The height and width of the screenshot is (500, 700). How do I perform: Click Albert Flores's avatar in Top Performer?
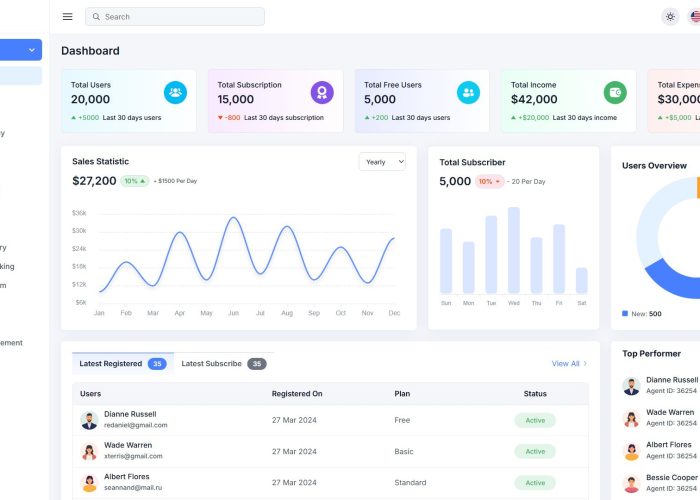[x=631, y=451]
